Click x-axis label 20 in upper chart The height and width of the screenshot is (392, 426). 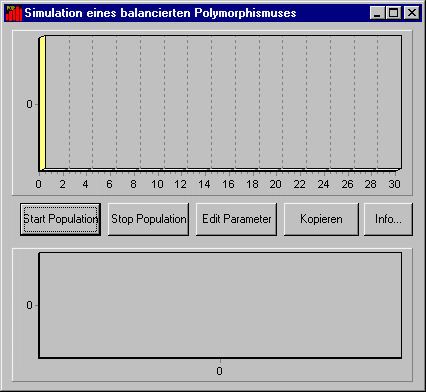coord(275,184)
